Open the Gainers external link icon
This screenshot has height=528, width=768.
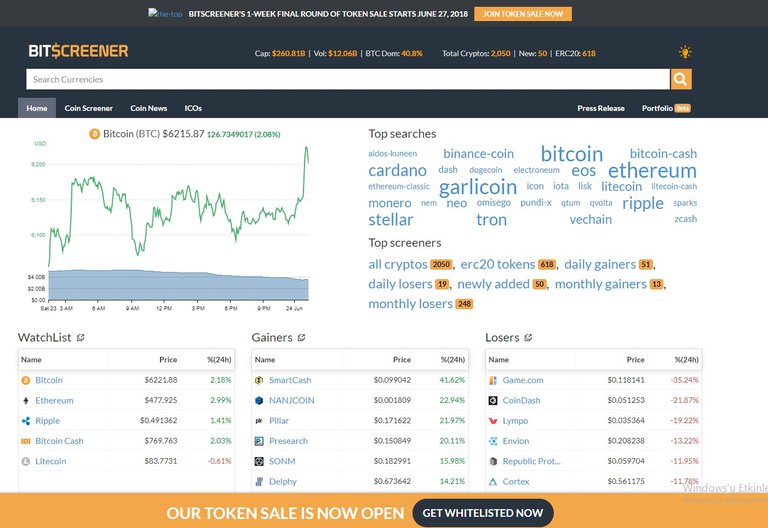click(x=301, y=337)
